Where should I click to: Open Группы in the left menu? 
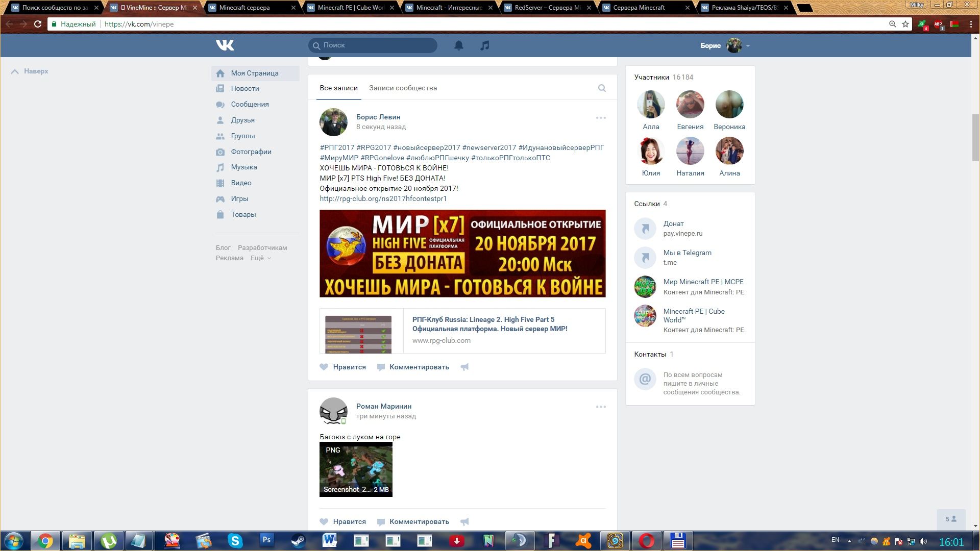242,136
